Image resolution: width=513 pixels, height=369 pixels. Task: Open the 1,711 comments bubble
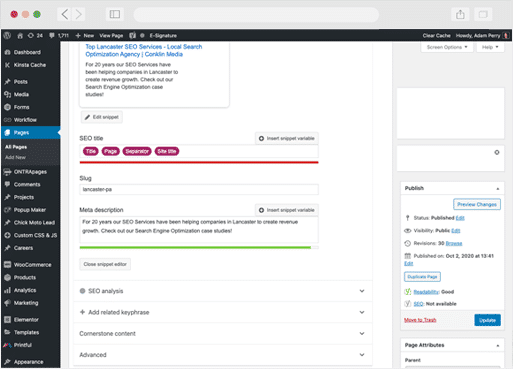[59, 35]
